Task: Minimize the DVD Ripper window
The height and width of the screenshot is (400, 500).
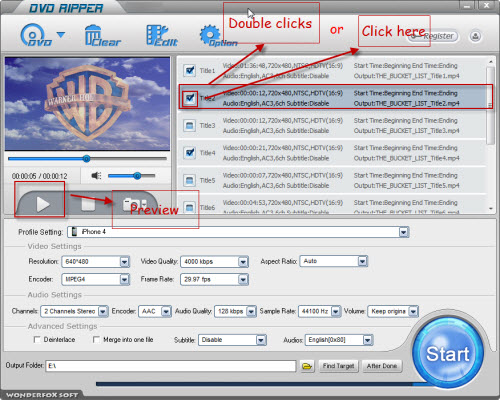Action: (467, 6)
